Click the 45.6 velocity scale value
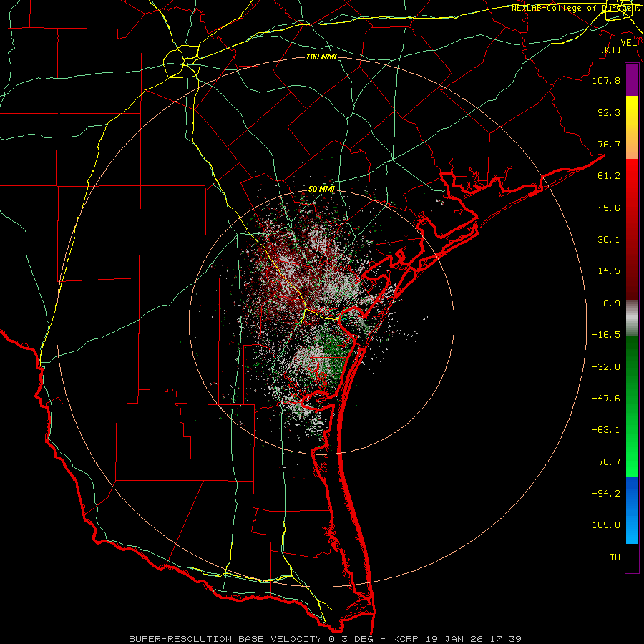The image size is (644, 644). [x=609, y=208]
